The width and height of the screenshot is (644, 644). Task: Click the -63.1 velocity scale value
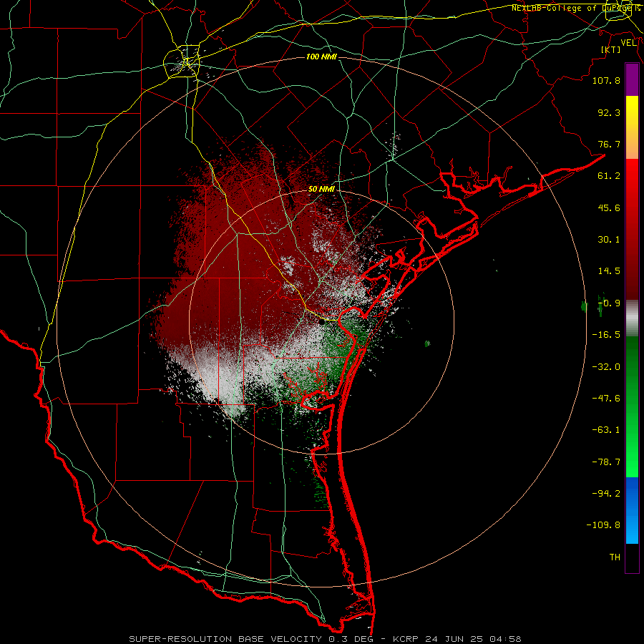pyautogui.click(x=606, y=430)
